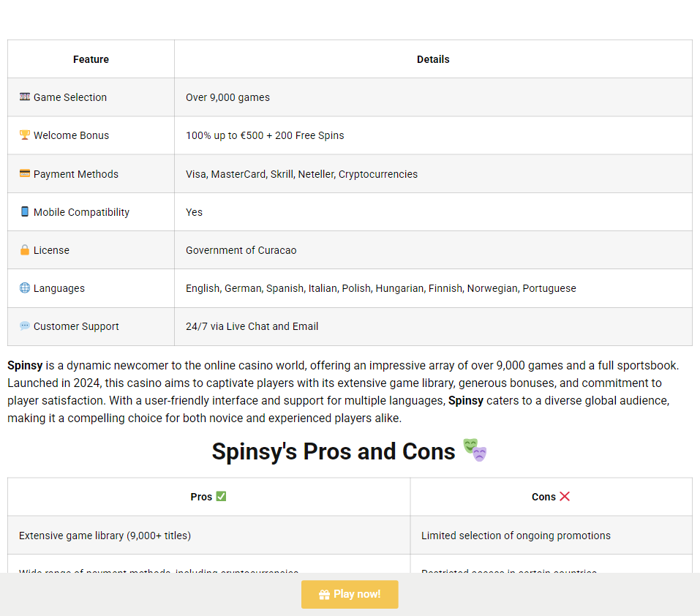Select "Extensive game library (9,000+ titles)" cell

[209, 536]
